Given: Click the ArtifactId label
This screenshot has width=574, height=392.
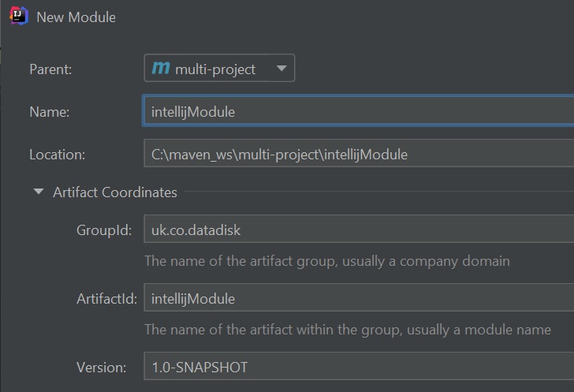Looking at the screenshot, I should point(106,299).
